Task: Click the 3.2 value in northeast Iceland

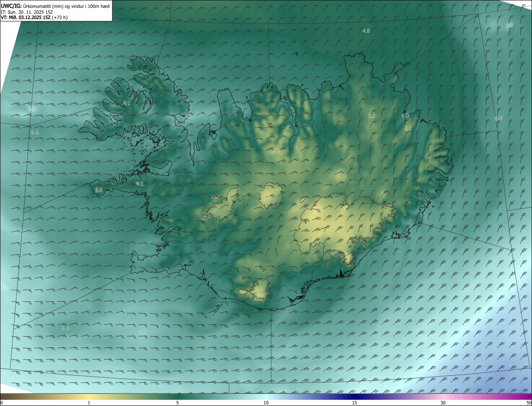Action: pyautogui.click(x=372, y=116)
